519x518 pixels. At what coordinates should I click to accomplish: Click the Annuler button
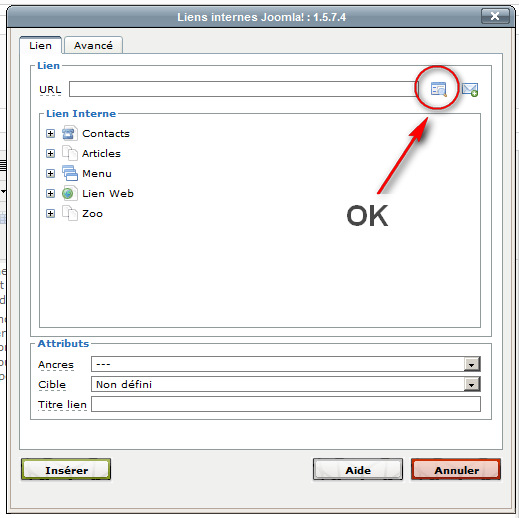pos(456,470)
